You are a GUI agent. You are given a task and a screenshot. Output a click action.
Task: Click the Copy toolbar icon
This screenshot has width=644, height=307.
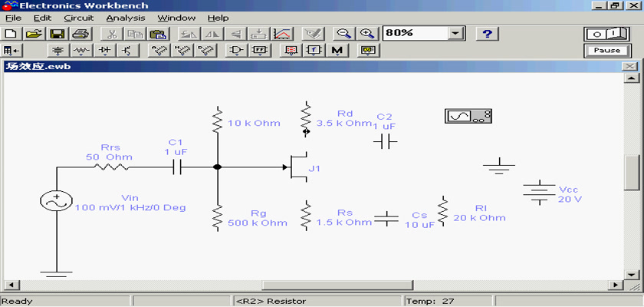tap(134, 34)
